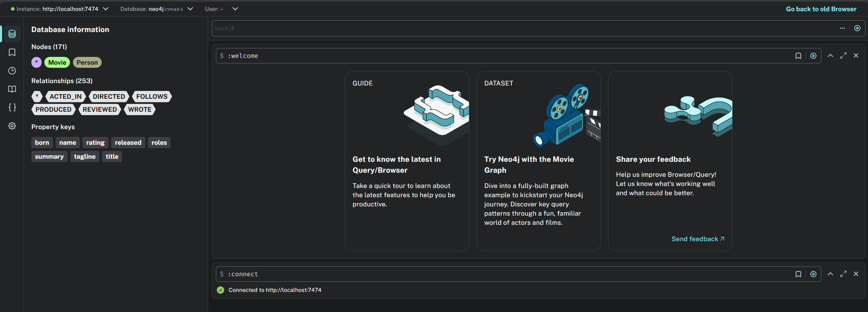Open the Guides book icon in sidebar

(12, 89)
